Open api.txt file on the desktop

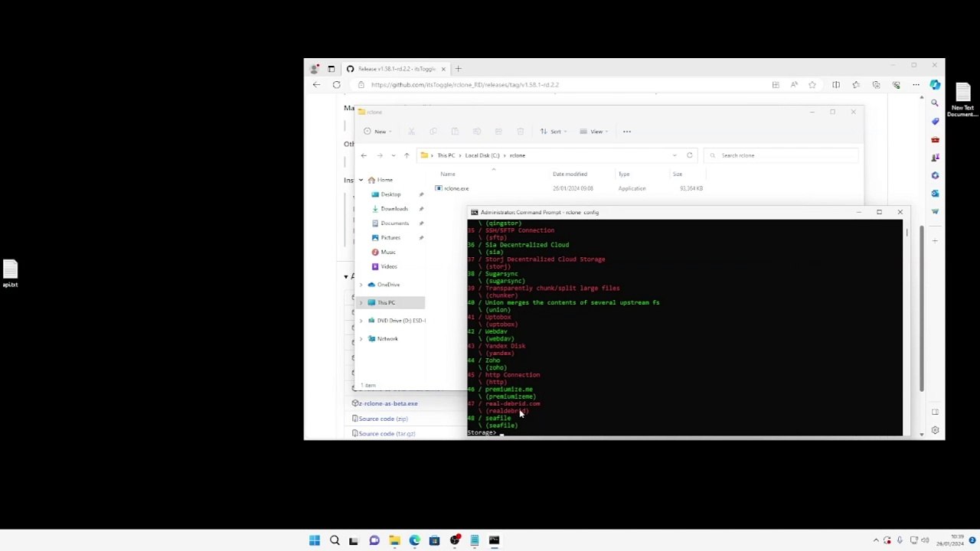click(x=10, y=274)
